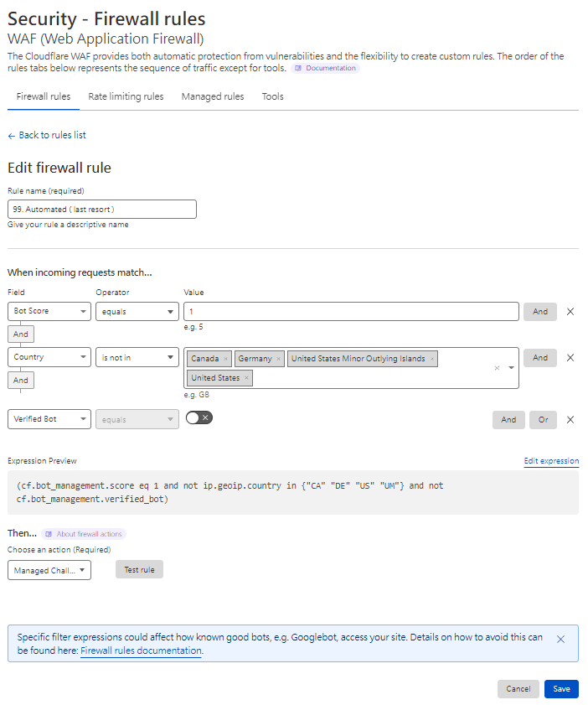The height and width of the screenshot is (705, 588).
Task: Dismiss the good bots info banner
Action: [560, 639]
